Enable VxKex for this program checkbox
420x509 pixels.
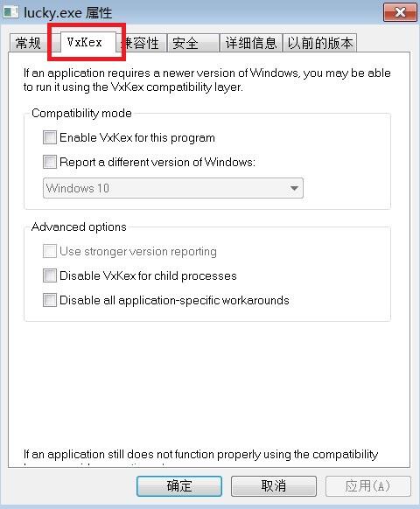click(50, 137)
